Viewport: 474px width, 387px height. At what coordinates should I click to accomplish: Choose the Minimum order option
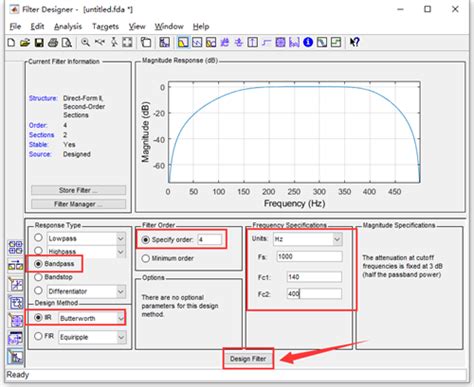[146, 258]
